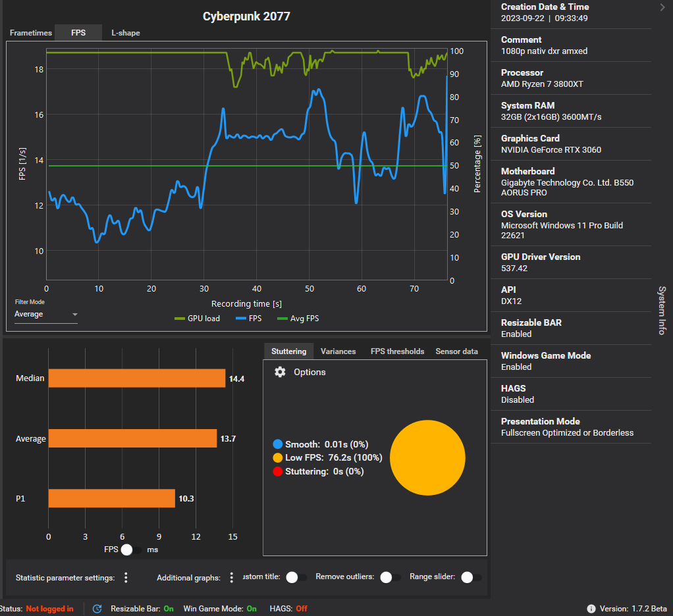
Task: Click the Average orange bar
Action: 132,438
